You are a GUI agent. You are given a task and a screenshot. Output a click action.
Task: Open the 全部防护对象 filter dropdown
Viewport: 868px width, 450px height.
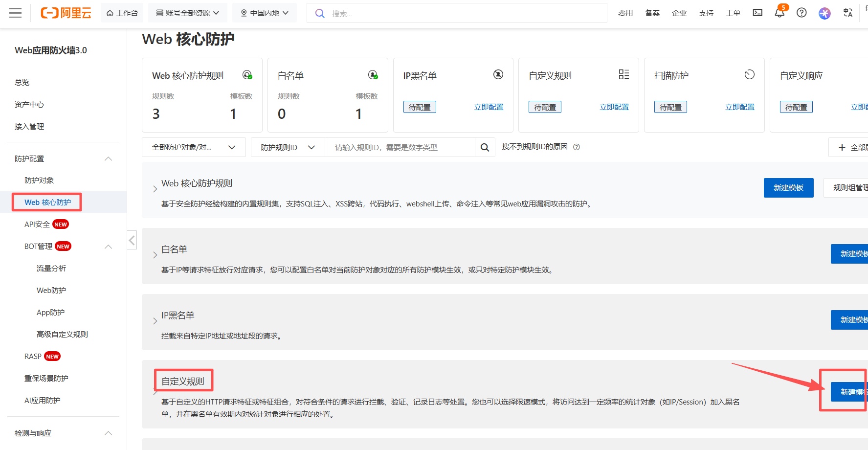point(194,147)
